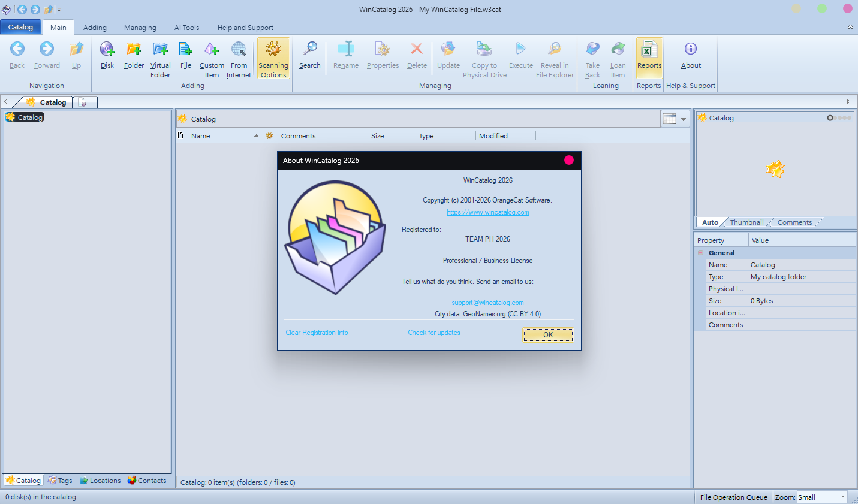The width and height of the screenshot is (858, 504).
Task: Click Reveal in File Explorer
Action: click(555, 59)
